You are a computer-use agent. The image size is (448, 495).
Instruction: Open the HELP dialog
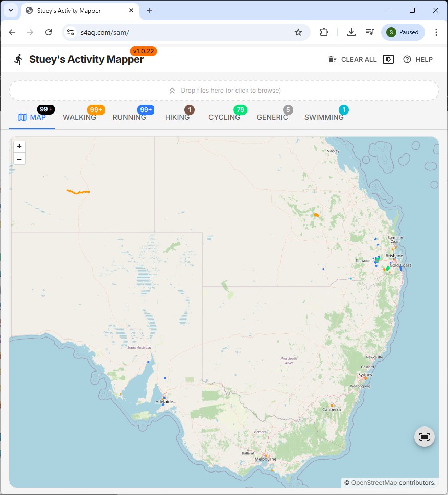click(418, 59)
